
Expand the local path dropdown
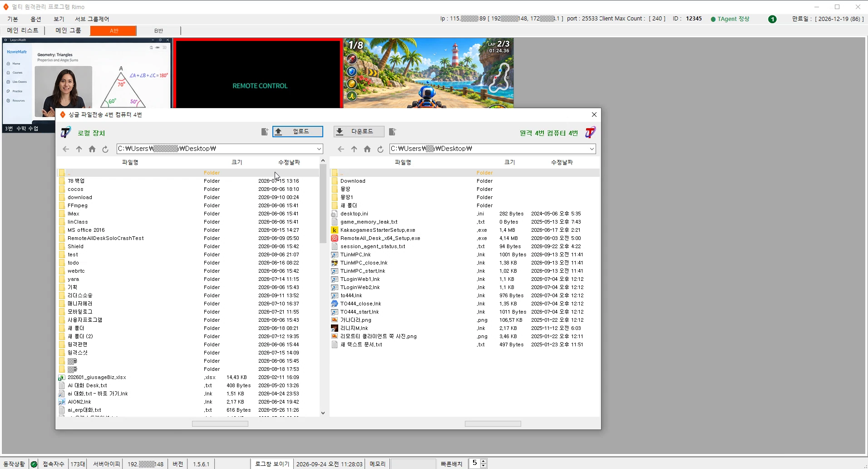coord(319,149)
